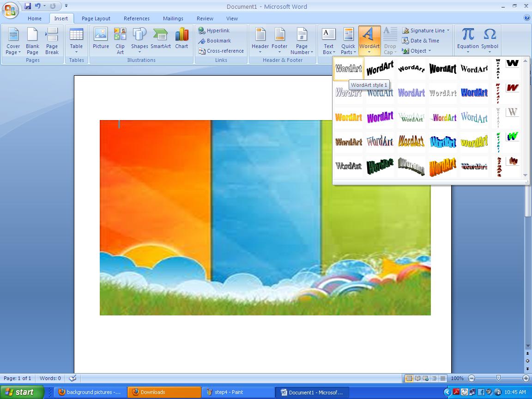Open background pictures Firefox taskbar window
This screenshot has width=532, height=399.
[90, 392]
